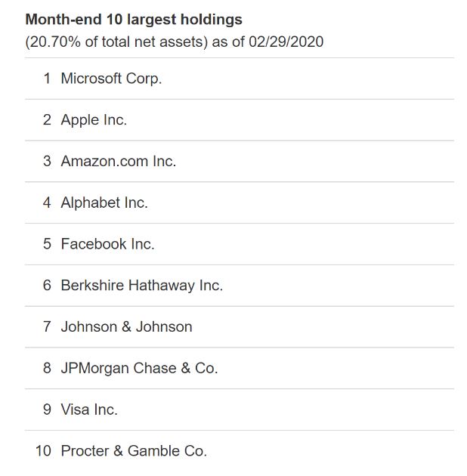
Task: Click the Facebook Inc. holding
Action: tap(107, 244)
